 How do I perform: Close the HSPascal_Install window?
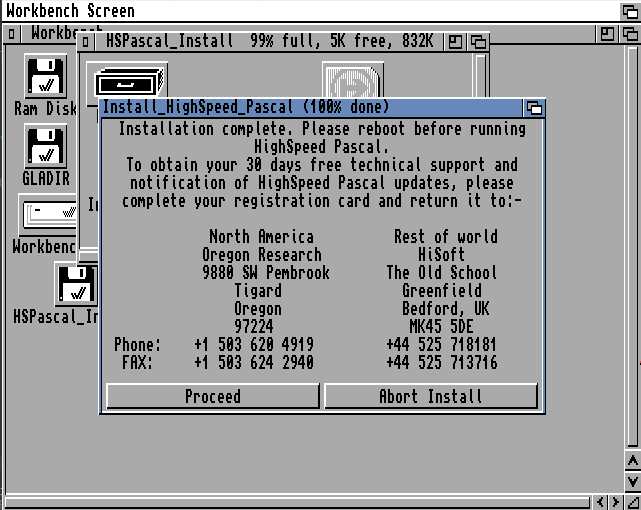pos(85,42)
